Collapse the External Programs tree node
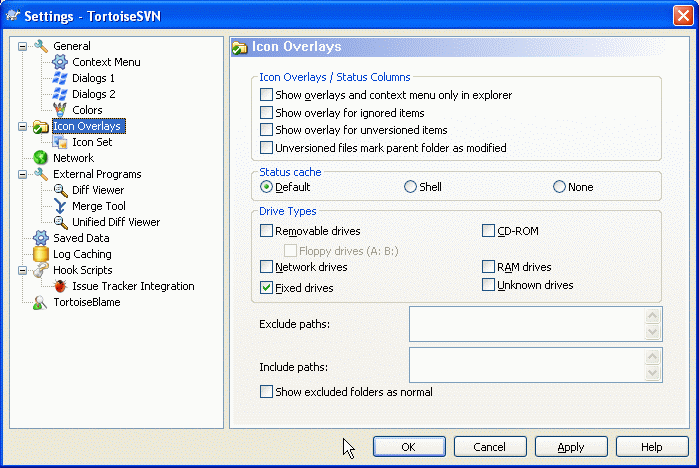 22,174
